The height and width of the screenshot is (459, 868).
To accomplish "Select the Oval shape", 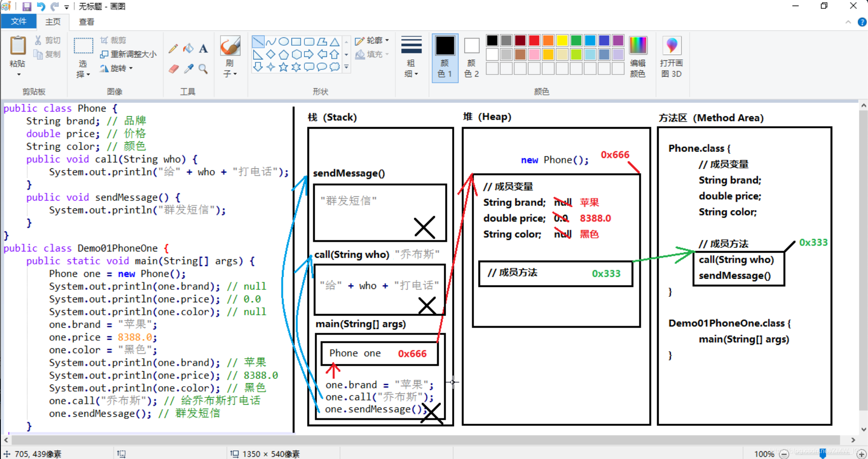I will click(x=284, y=42).
